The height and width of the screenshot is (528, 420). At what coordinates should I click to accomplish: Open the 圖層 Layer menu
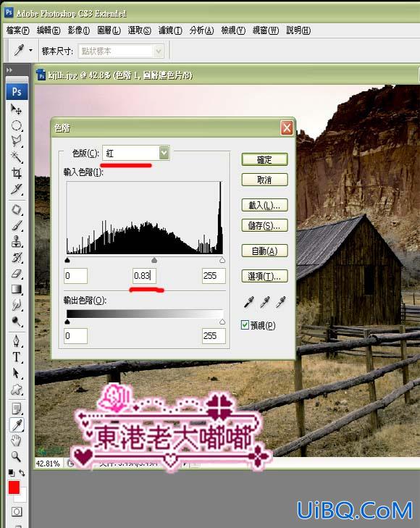(x=109, y=30)
